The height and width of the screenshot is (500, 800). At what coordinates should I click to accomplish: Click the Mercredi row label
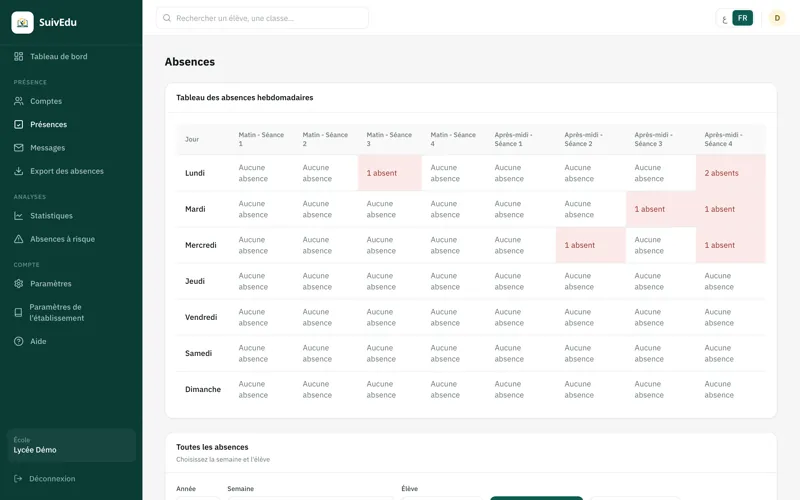pyautogui.click(x=201, y=245)
